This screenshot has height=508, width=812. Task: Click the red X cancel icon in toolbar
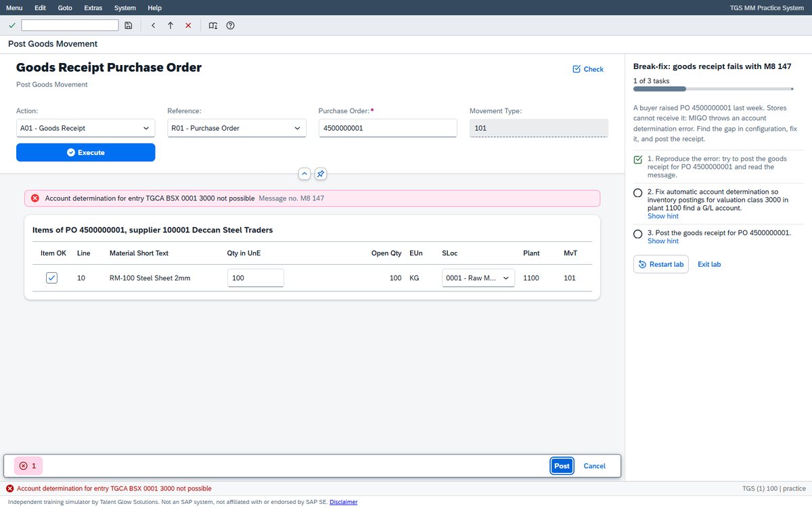(x=188, y=25)
